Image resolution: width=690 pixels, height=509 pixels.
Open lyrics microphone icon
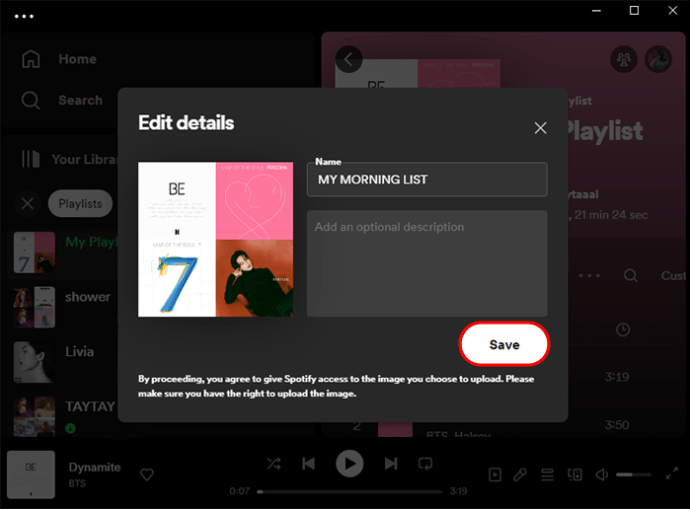[x=520, y=475]
